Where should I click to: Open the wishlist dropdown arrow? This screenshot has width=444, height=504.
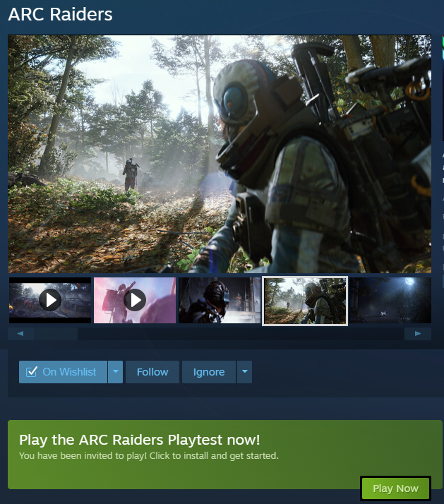[x=116, y=372]
